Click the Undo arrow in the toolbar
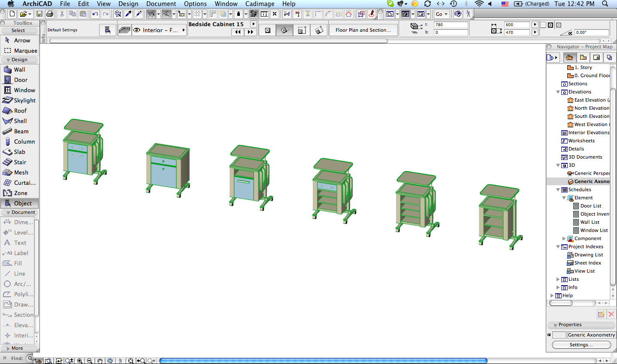617x364 pixels. click(x=95, y=14)
